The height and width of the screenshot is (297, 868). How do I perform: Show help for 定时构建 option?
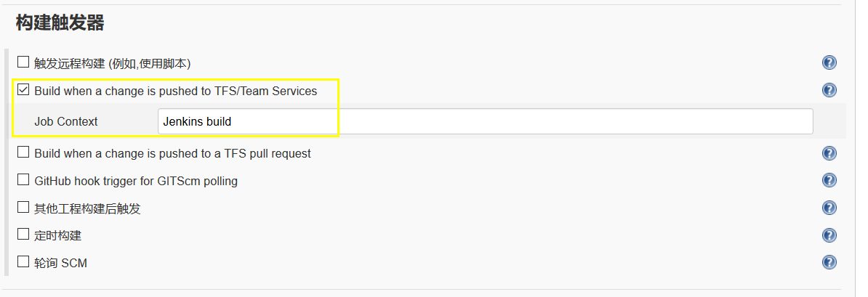[x=829, y=235]
